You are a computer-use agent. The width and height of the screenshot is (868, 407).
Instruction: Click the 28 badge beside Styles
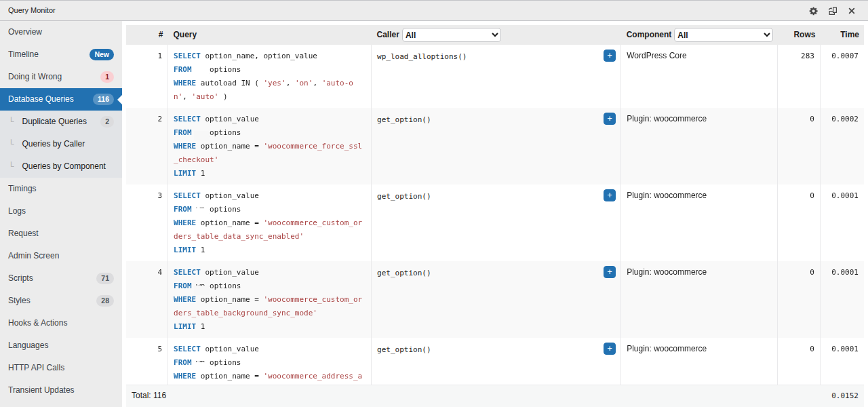[x=105, y=301]
